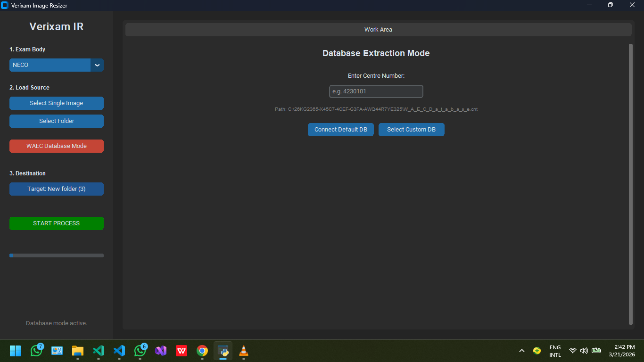Open the clock showing 2:42 PM
The image size is (644, 362).
[x=622, y=351]
